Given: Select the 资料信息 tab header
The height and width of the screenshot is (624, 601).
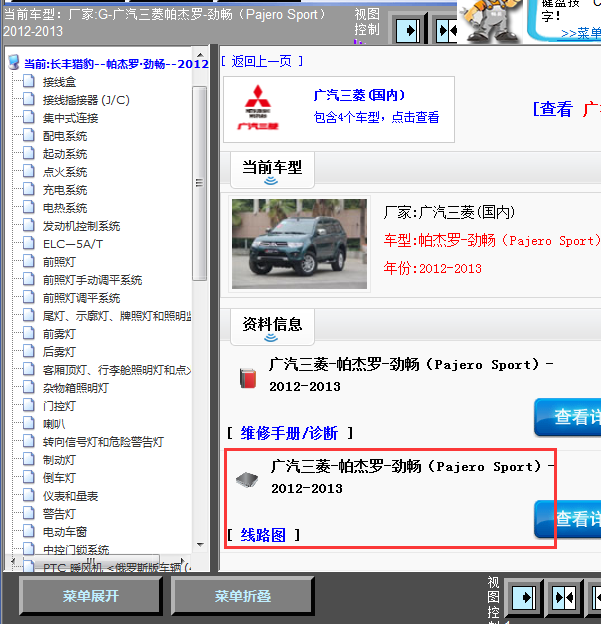Looking at the screenshot, I should pyautogui.click(x=272, y=327).
